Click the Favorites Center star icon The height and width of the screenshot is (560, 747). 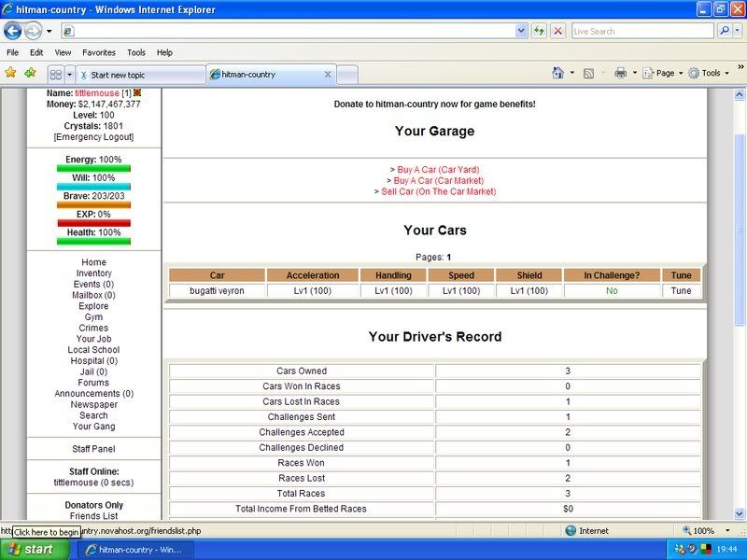(x=11, y=73)
